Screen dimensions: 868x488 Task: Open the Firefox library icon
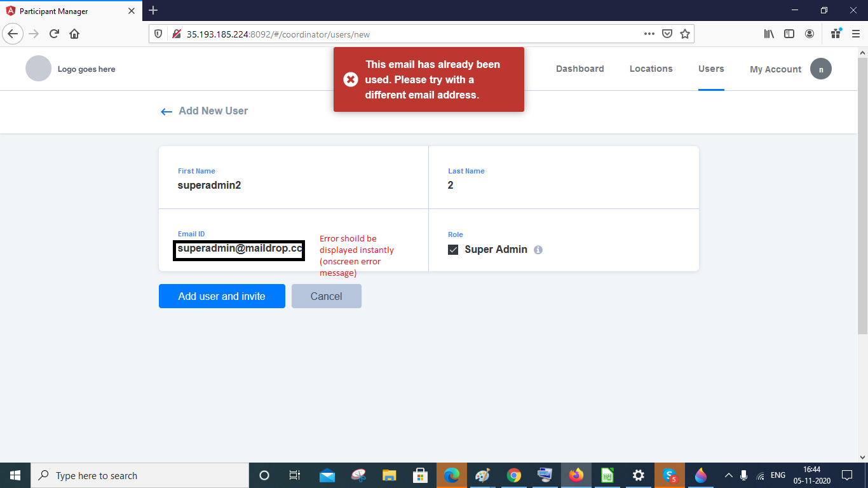pos(769,34)
